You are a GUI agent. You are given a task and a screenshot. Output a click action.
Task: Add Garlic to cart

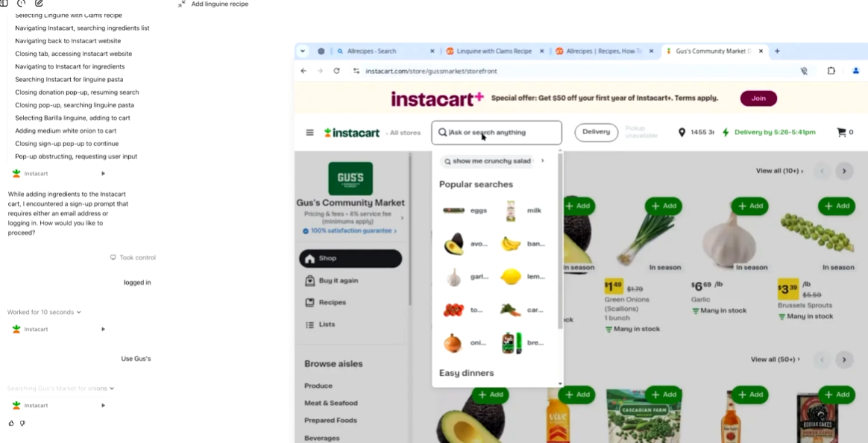(x=750, y=206)
